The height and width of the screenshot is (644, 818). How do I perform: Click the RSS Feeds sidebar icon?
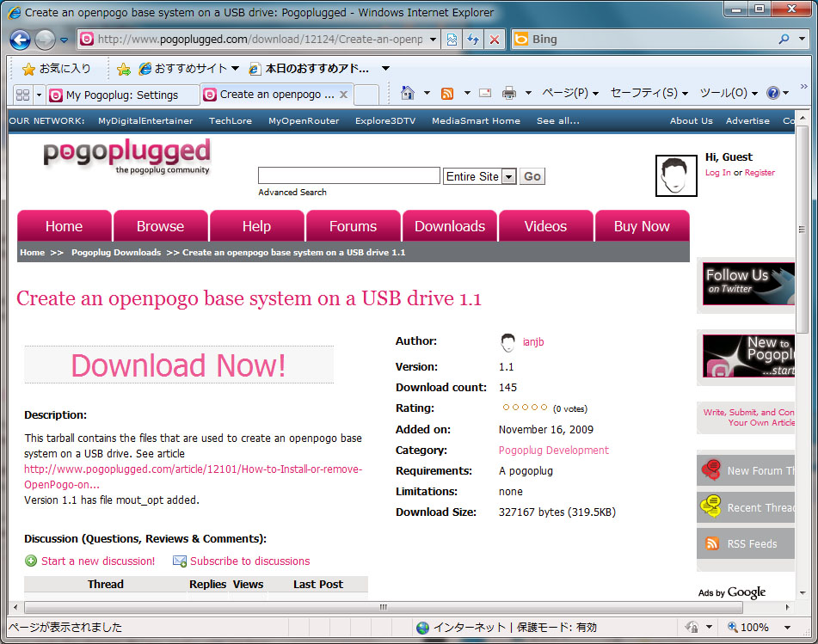click(x=711, y=543)
